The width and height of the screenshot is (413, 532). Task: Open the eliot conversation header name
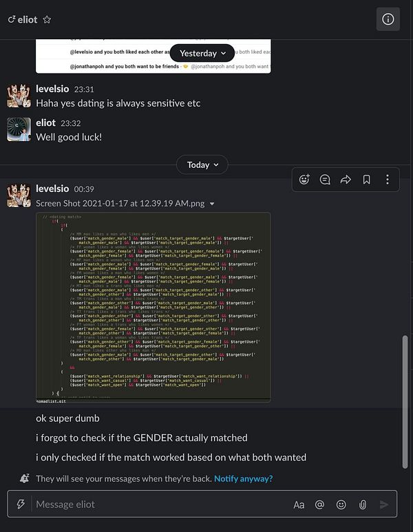27,20
